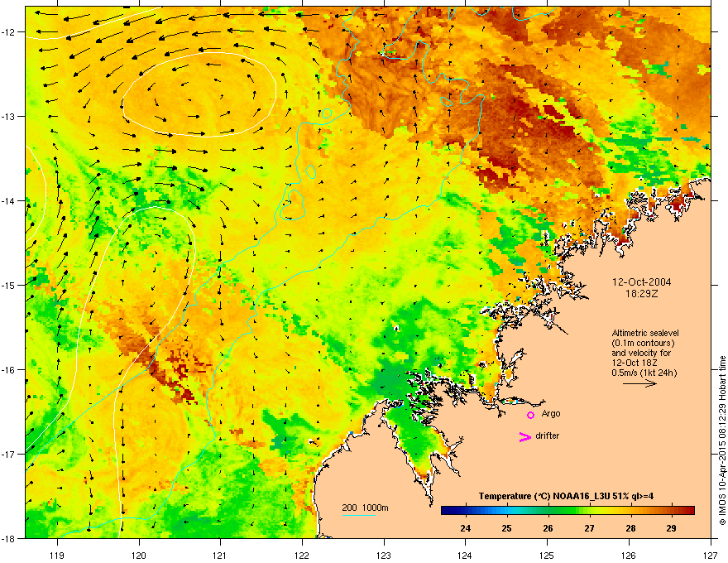Click the '127' longitude axis label
The image size is (728, 563).
[x=710, y=555]
